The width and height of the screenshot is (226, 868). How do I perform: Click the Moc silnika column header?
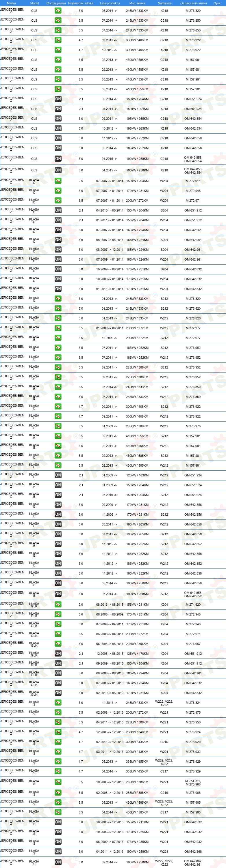(137, 3)
